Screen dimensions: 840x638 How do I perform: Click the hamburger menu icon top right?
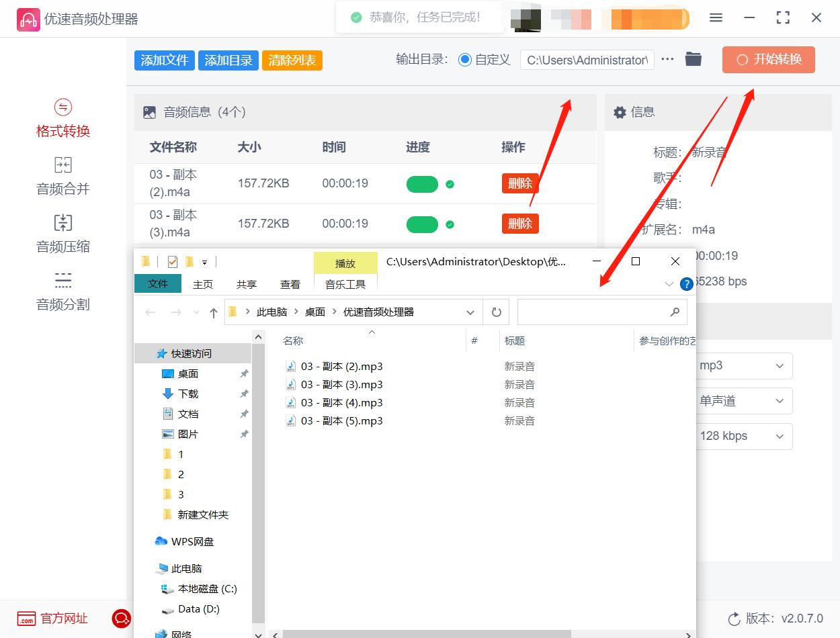point(716,17)
